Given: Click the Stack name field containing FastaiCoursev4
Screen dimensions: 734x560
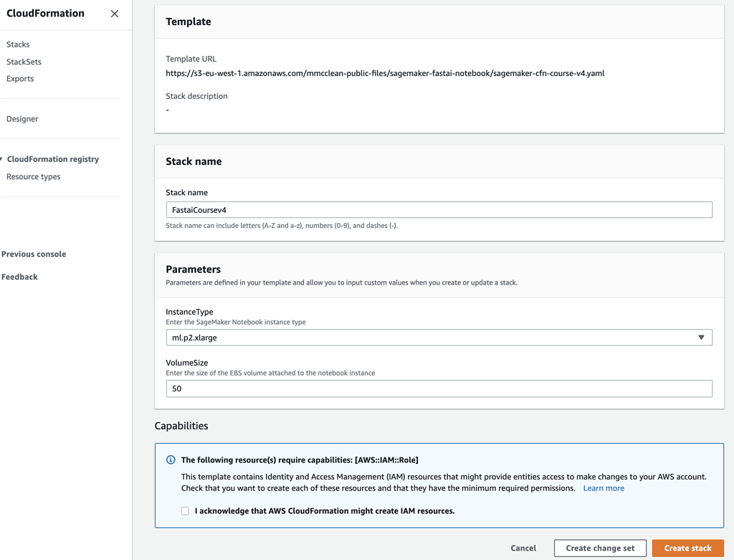Looking at the screenshot, I should [439, 209].
